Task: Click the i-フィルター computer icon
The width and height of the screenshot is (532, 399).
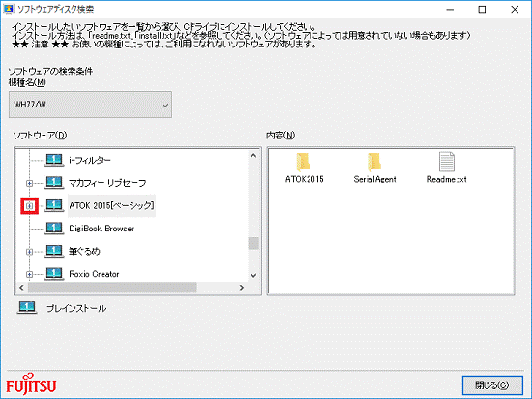Action: (54, 160)
